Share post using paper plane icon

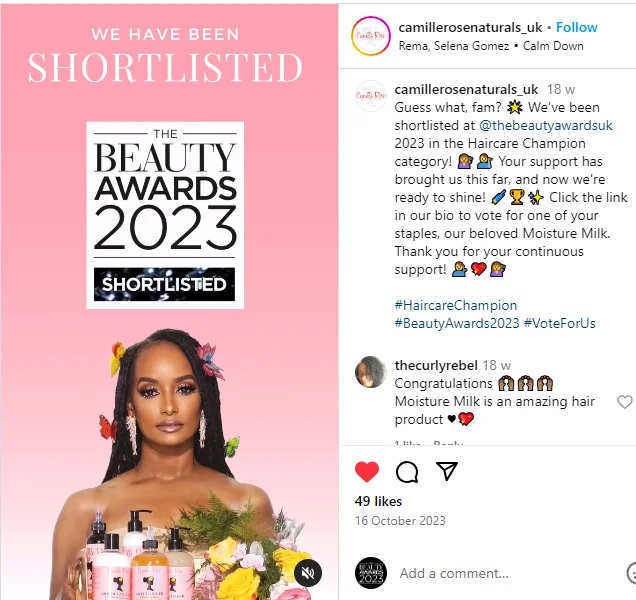coord(447,471)
